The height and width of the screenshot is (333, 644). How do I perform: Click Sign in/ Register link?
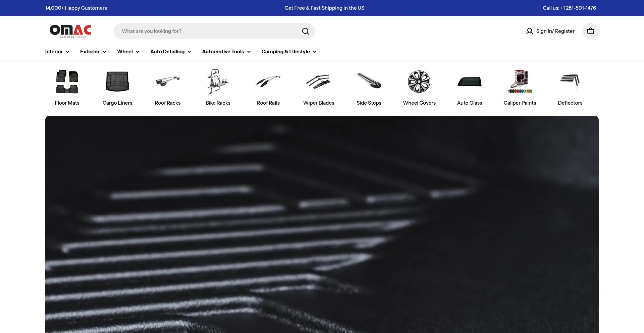[550, 31]
